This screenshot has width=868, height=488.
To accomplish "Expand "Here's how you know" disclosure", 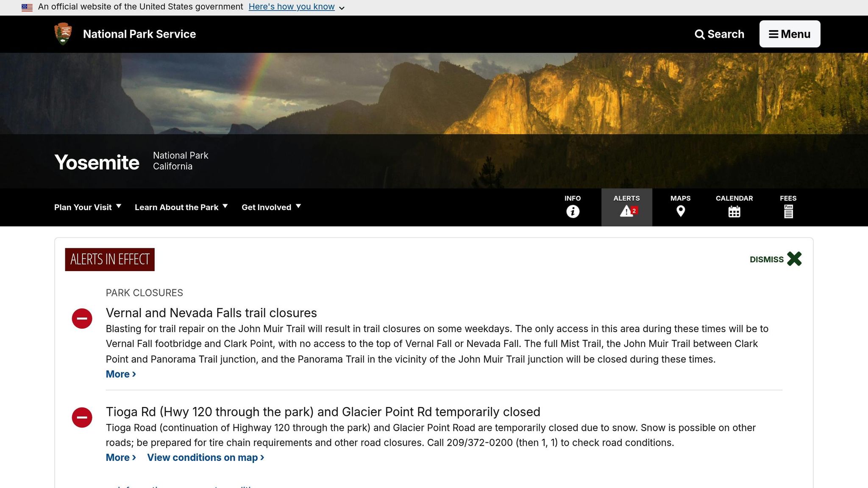I will tap(296, 7).
